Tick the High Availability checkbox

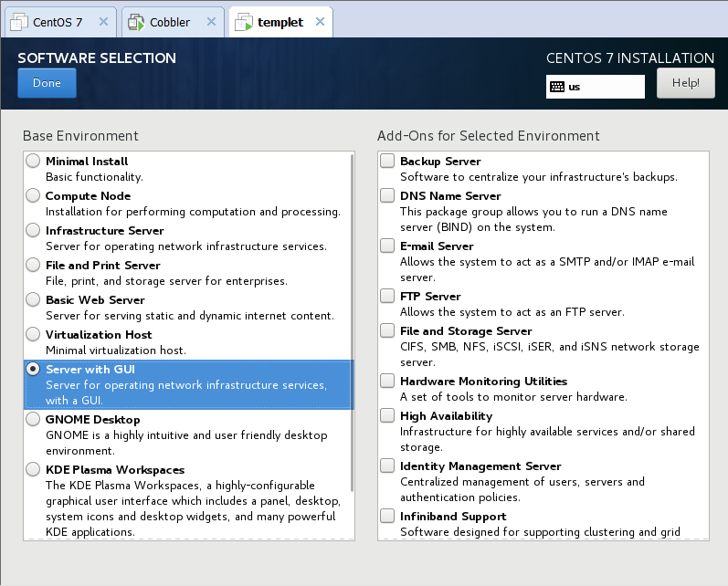coord(387,415)
